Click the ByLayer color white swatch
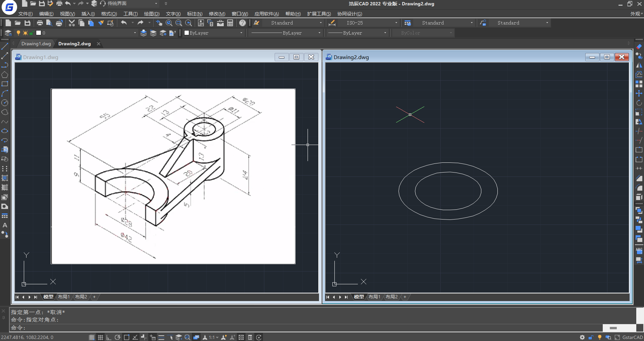The height and width of the screenshot is (341, 644). (x=186, y=33)
